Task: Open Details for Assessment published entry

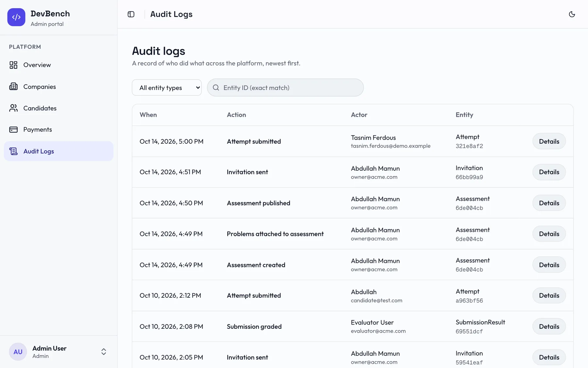Action: pyautogui.click(x=549, y=203)
